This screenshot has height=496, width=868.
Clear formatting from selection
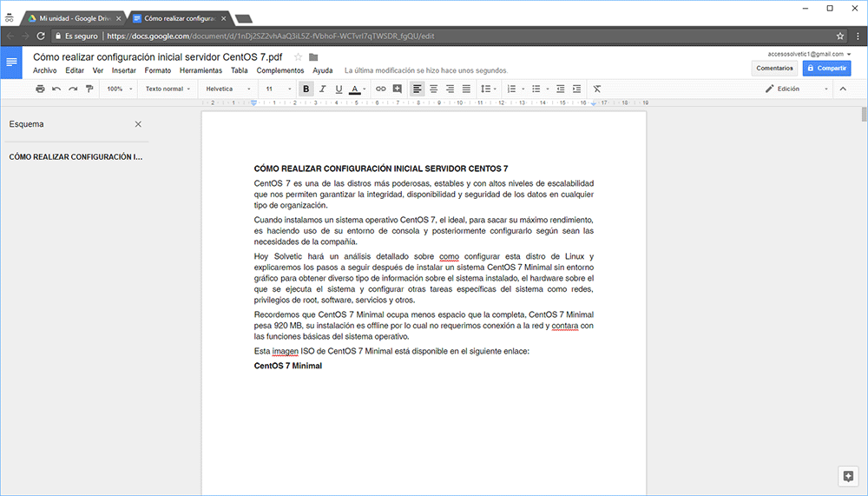coord(597,89)
